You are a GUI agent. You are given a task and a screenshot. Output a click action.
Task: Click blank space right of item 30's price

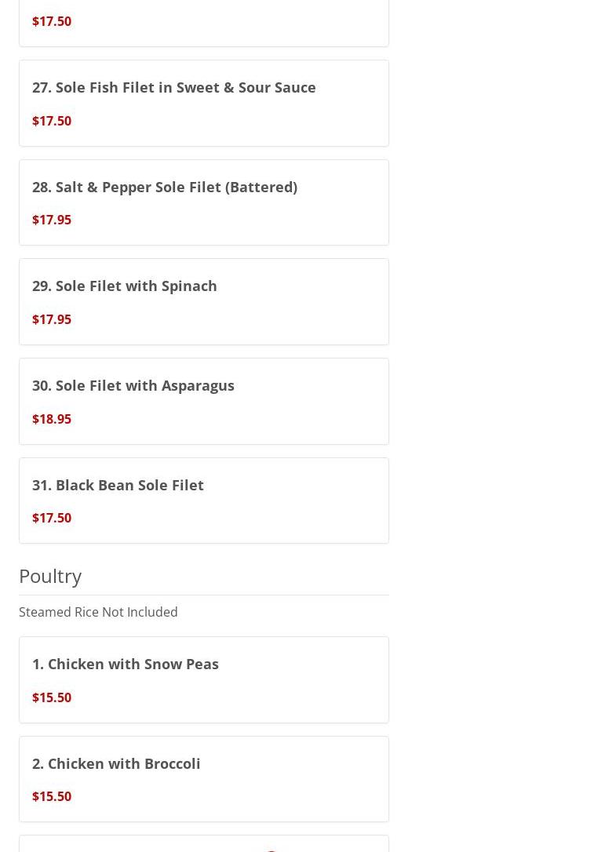pyautogui.click(x=235, y=419)
